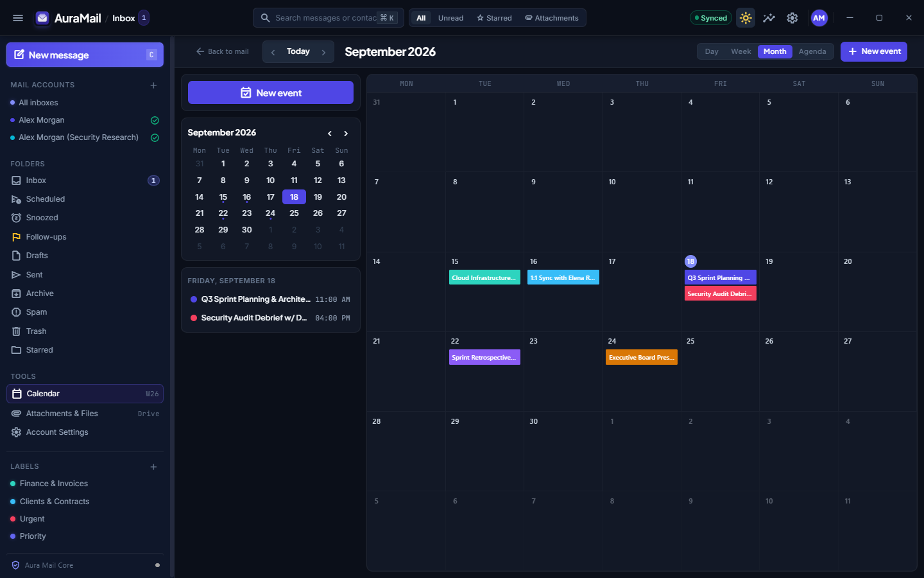This screenshot has width=924, height=578.
Task: Open the Follow-ups folder
Action: point(85,237)
